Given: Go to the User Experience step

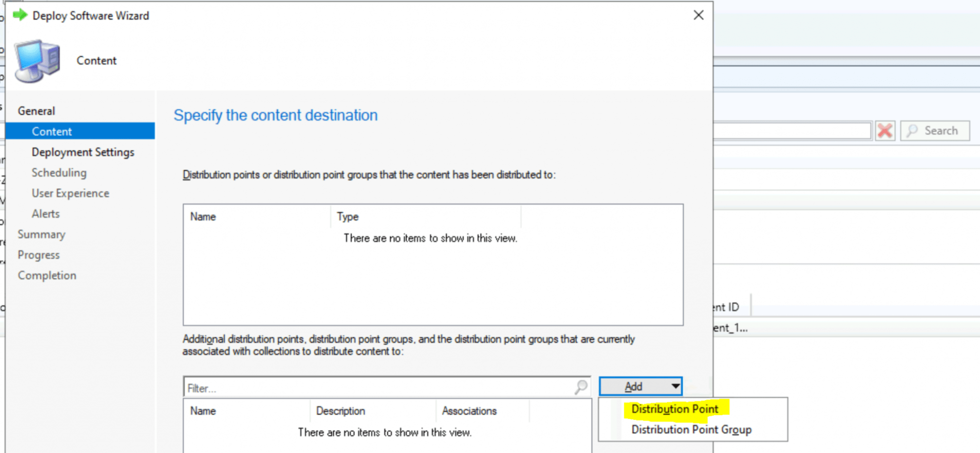Looking at the screenshot, I should pos(70,193).
